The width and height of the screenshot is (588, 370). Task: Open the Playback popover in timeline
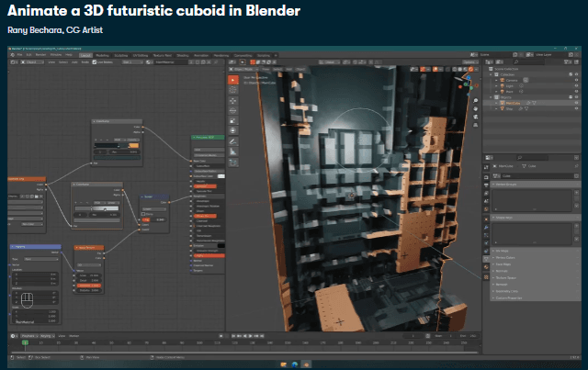click(x=29, y=336)
